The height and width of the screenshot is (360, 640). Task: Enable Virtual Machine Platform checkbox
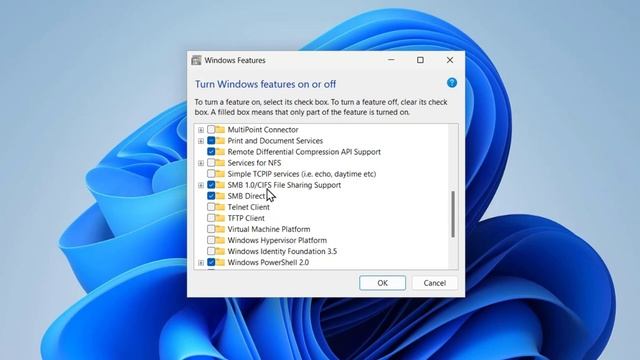coord(211,229)
